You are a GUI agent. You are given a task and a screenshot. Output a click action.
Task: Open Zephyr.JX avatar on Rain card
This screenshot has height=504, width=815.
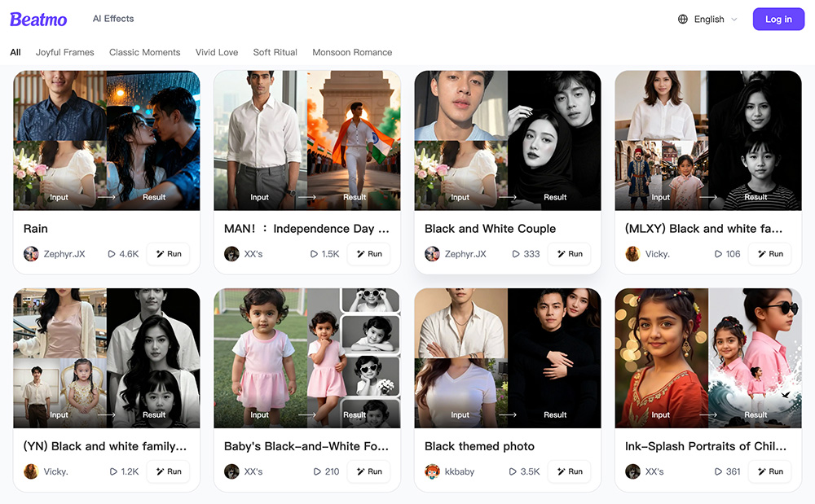pyautogui.click(x=31, y=254)
